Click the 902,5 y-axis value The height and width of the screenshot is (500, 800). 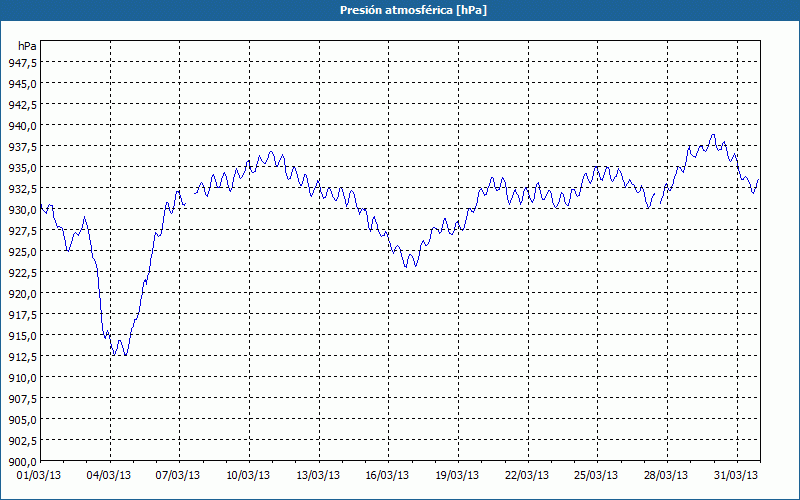point(22,441)
